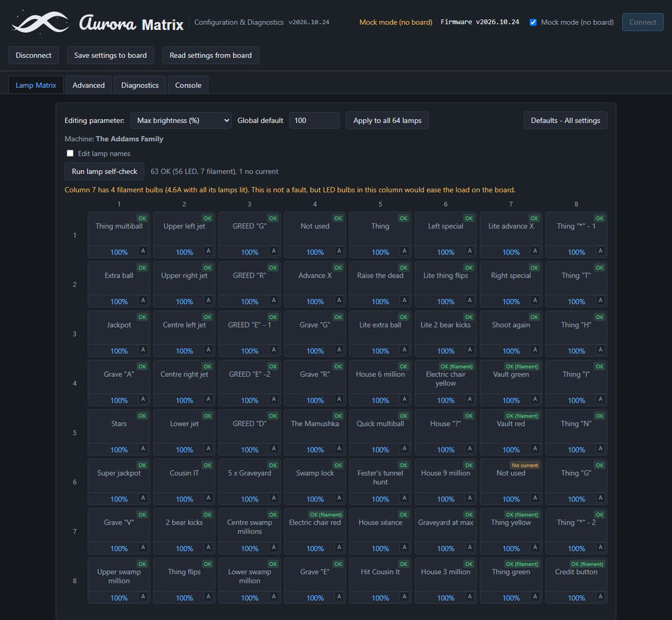The height and width of the screenshot is (620, 672).
Task: Click the OK badge on House séance lamp
Action: coord(404,514)
